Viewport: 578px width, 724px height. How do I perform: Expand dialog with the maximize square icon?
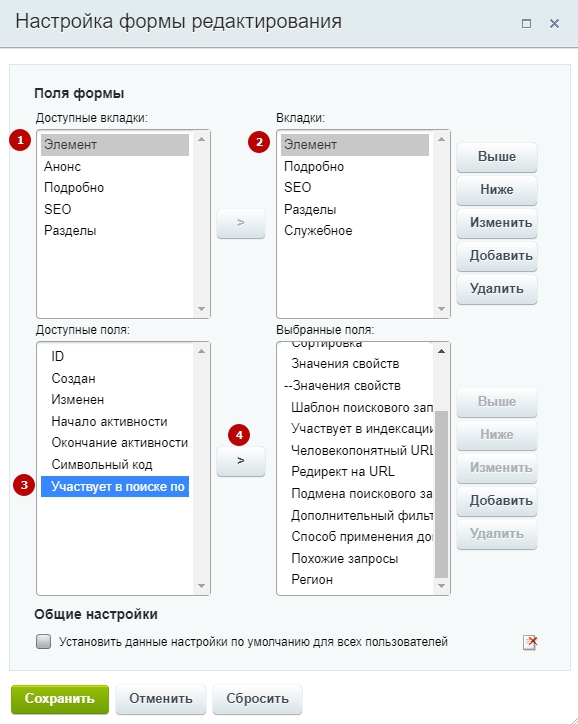[x=526, y=23]
